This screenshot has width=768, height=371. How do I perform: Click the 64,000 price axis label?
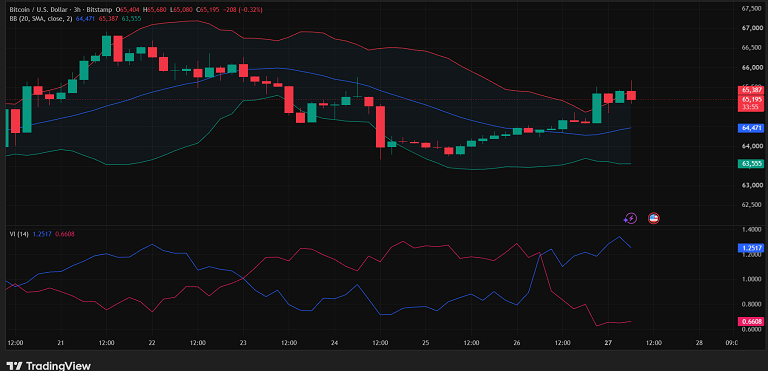(751, 146)
